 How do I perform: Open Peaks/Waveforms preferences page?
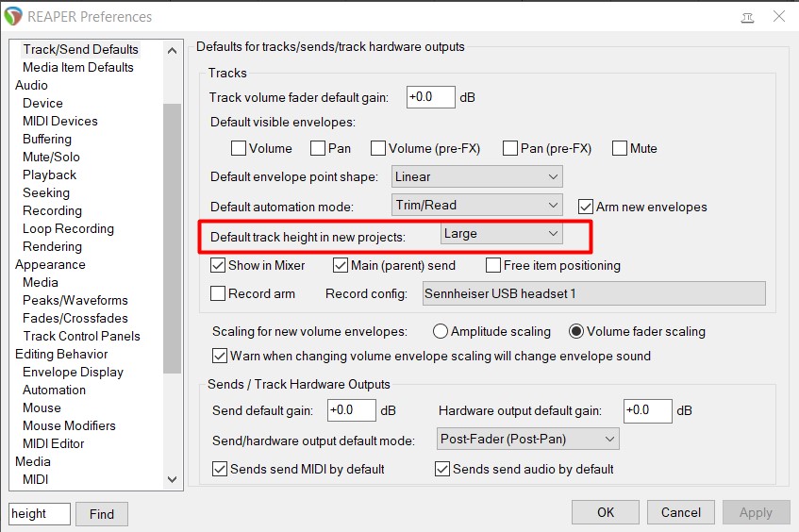coord(75,300)
